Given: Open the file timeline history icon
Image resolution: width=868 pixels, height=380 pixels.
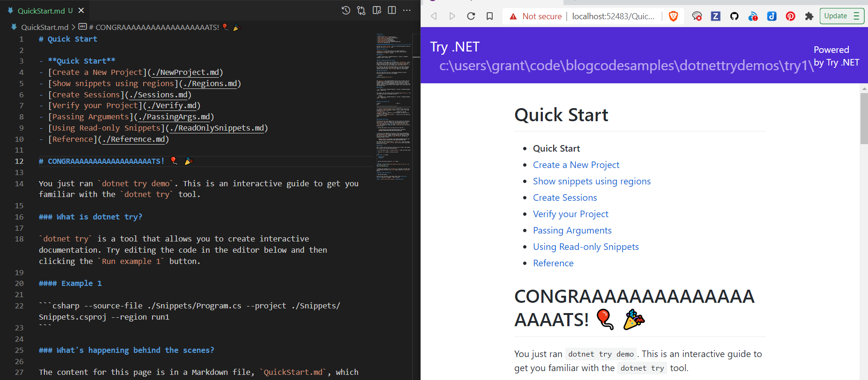Looking at the screenshot, I should tap(346, 10).
